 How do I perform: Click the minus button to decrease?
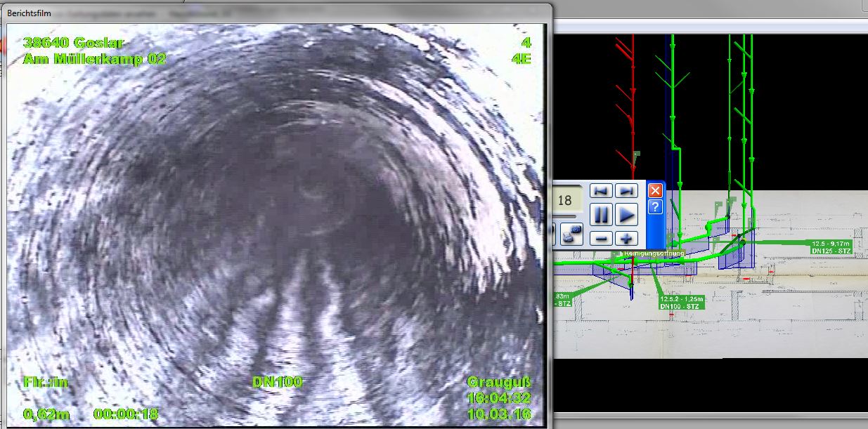click(x=600, y=238)
